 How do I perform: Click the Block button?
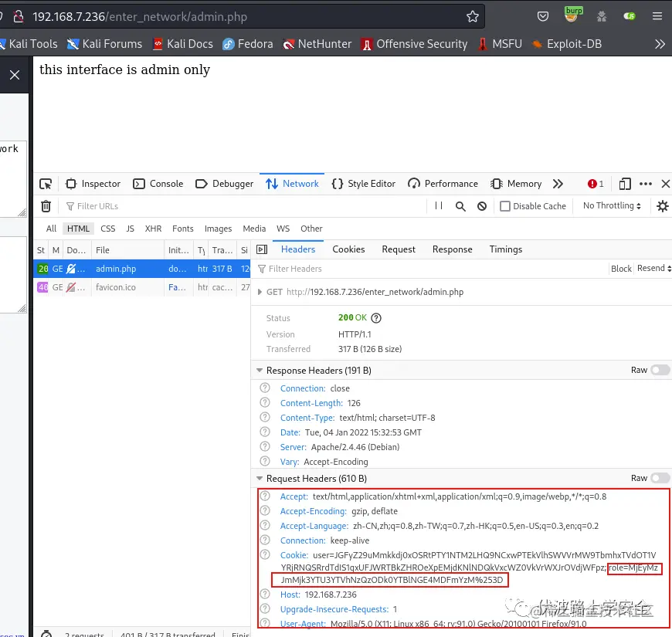click(621, 269)
